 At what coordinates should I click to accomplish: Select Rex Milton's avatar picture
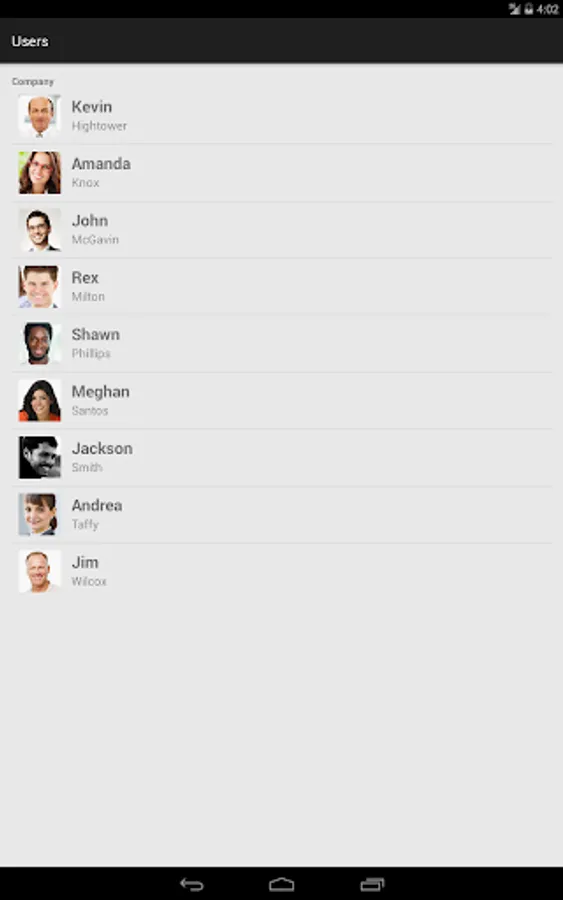pyautogui.click(x=40, y=286)
